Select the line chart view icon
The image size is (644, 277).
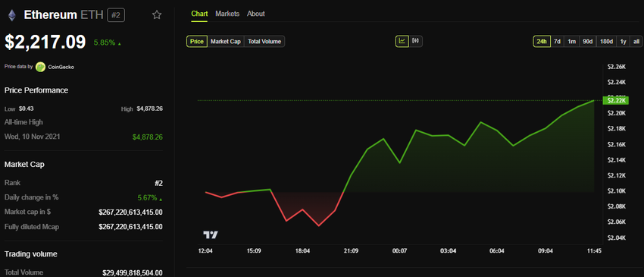(x=402, y=41)
